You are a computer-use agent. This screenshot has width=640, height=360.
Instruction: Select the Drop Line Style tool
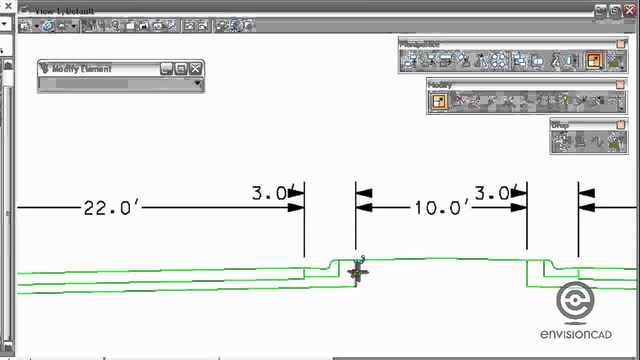tap(597, 142)
